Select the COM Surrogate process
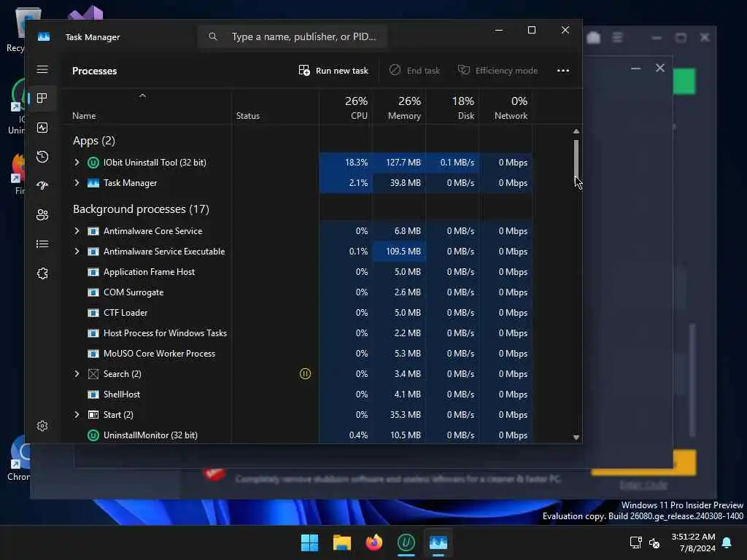The height and width of the screenshot is (560, 747). point(299,292)
